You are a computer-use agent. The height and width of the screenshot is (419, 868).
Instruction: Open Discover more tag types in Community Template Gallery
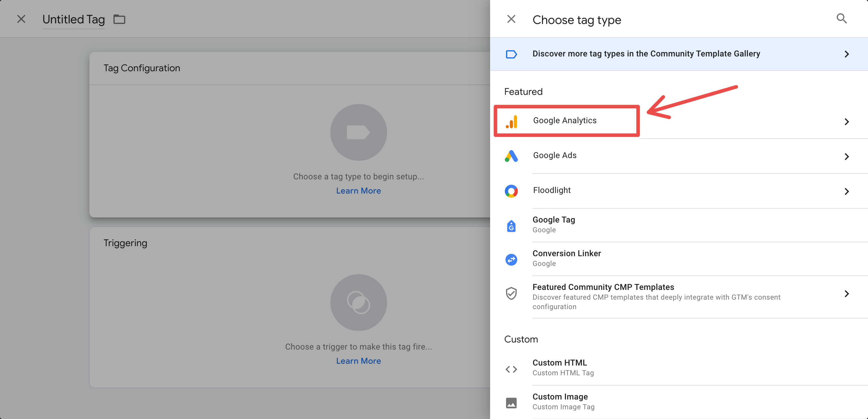(679, 54)
